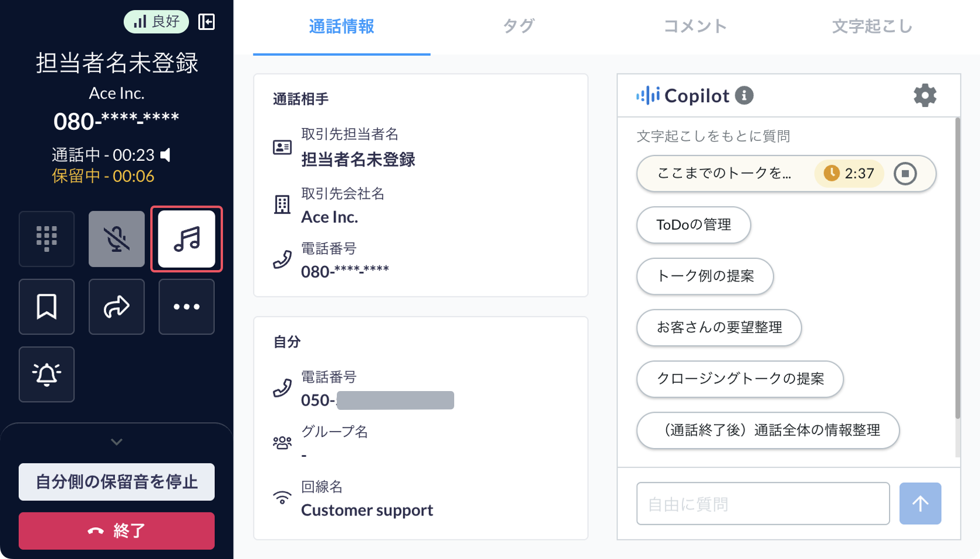Click the call transfer arrow icon
The width and height of the screenshot is (980, 559).
pos(117,307)
